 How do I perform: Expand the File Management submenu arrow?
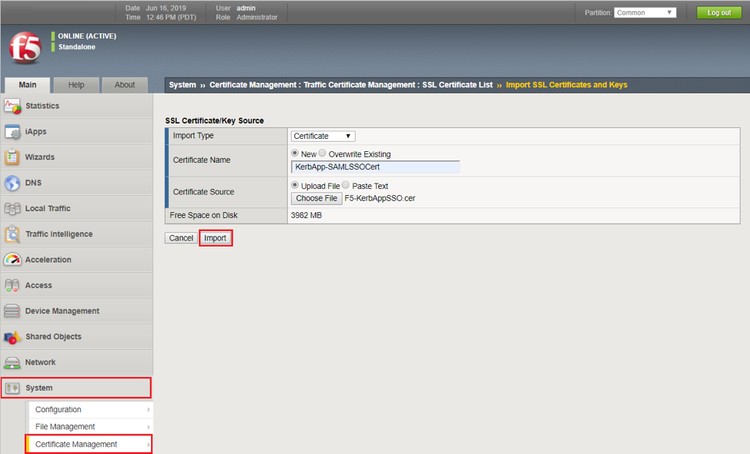148,427
